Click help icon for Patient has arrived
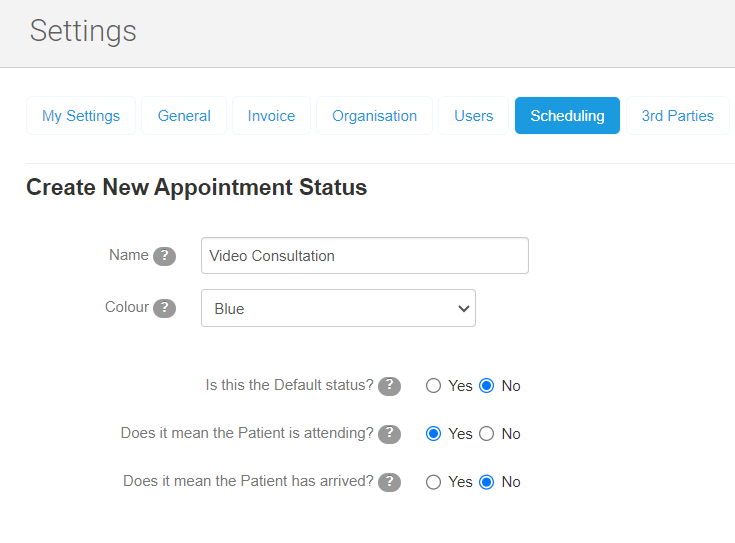The height and width of the screenshot is (543, 735). point(389,482)
